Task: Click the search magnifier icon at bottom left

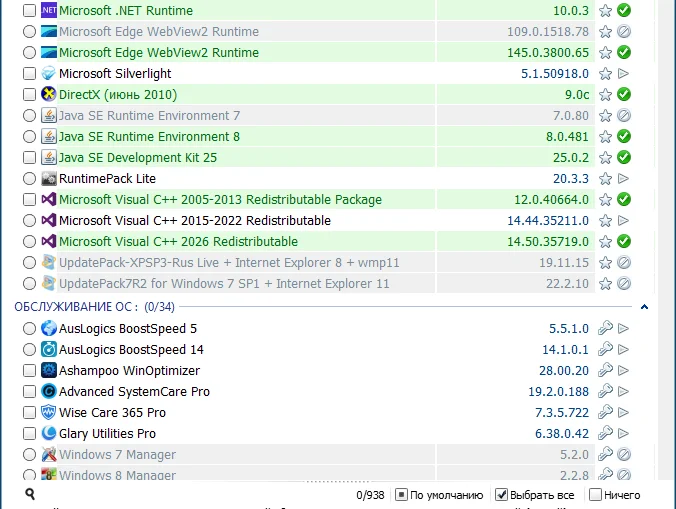Action: [x=31, y=494]
